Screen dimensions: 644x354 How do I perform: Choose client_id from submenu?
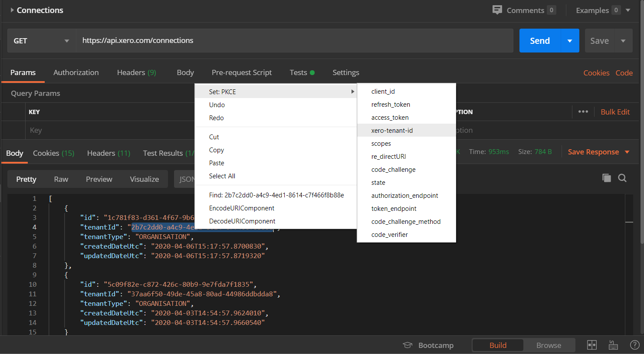coord(406,91)
